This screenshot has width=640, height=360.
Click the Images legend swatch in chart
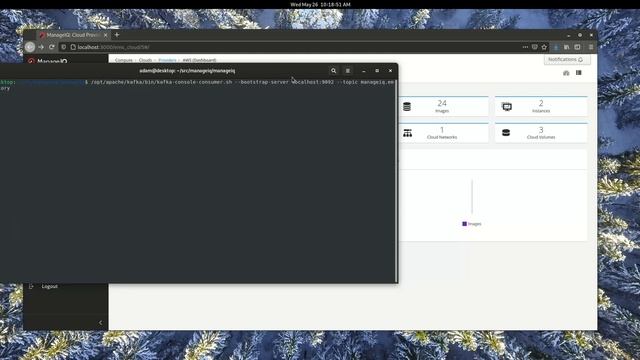pos(464,224)
